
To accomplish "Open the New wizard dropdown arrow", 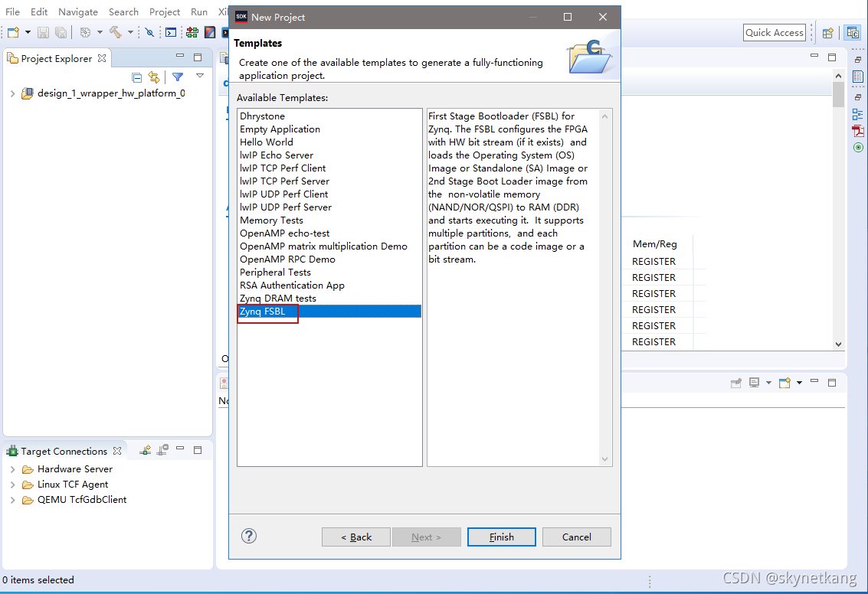I will (28, 33).
